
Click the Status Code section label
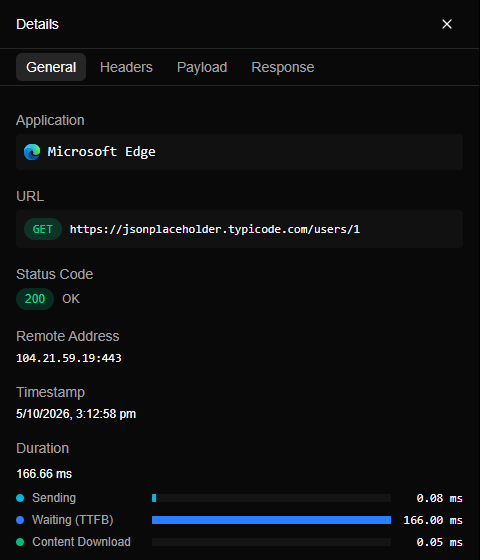point(55,274)
